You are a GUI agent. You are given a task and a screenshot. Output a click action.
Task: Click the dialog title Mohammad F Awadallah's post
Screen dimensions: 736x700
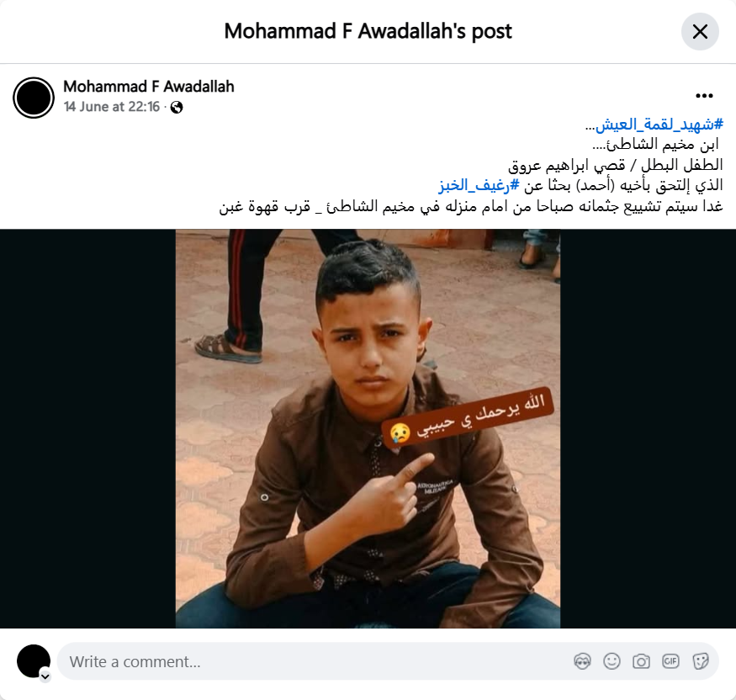(x=368, y=31)
